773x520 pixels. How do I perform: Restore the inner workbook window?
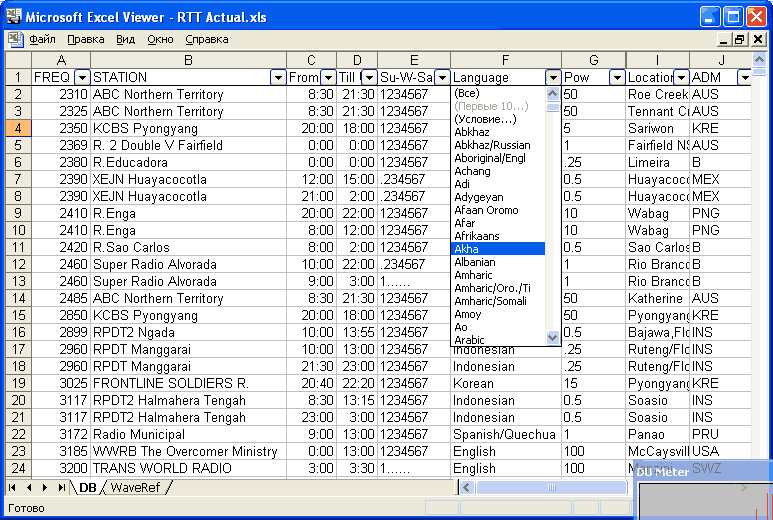[739, 39]
